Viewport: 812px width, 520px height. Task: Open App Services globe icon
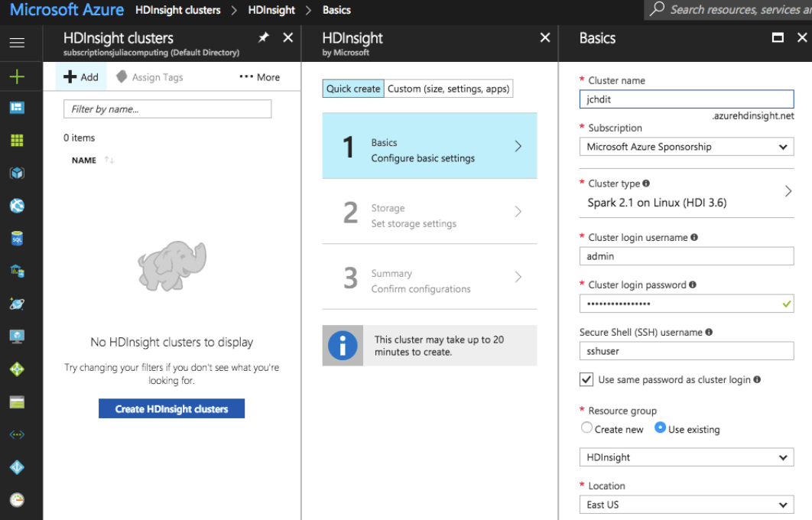pyautogui.click(x=17, y=206)
